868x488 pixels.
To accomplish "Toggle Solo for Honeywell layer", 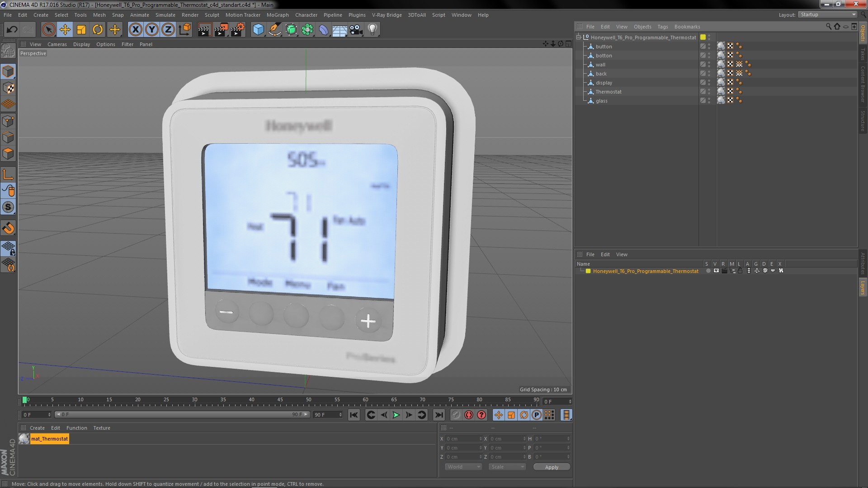I will [708, 271].
